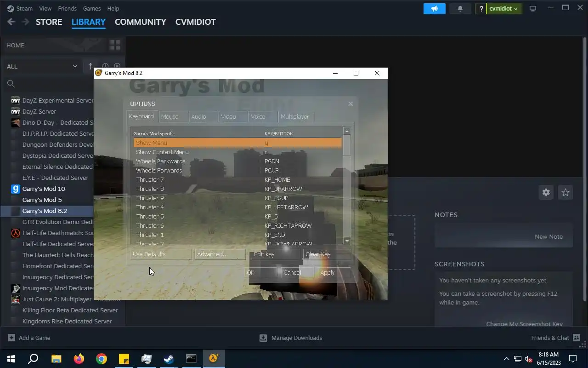588x368 pixels.
Task: Switch to Multiplayer options tab
Action: coord(296,117)
